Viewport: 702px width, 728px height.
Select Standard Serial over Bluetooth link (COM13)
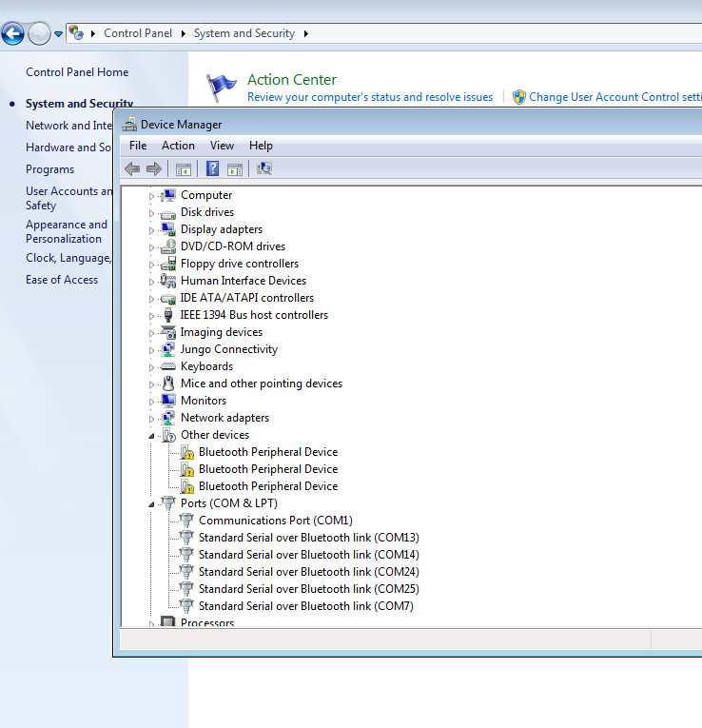click(x=309, y=537)
